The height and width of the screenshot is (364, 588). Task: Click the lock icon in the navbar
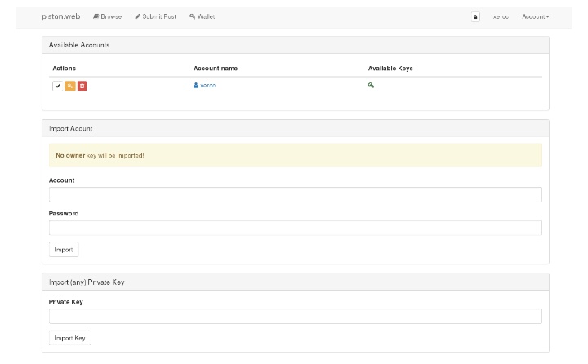coord(475,16)
